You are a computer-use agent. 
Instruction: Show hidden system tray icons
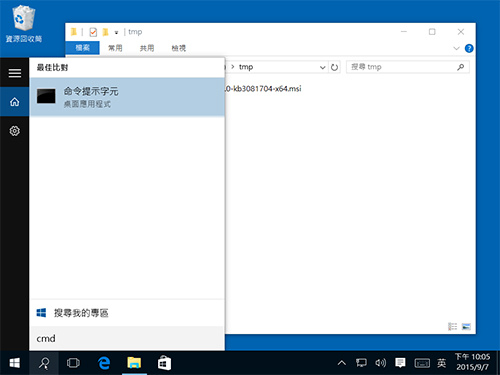click(x=342, y=363)
